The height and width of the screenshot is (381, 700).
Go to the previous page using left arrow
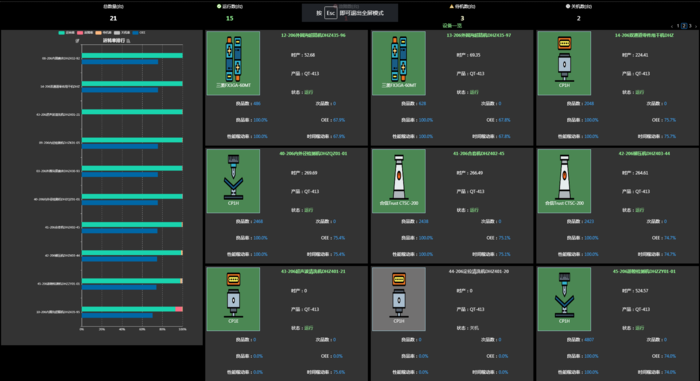672,26
